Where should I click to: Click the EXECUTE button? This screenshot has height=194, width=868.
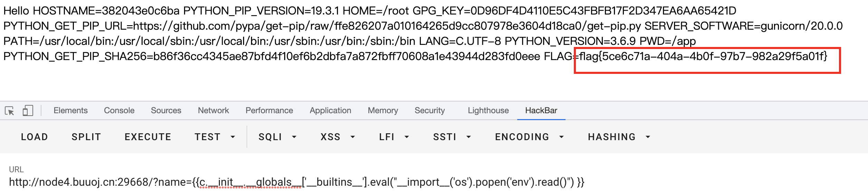[x=148, y=137]
